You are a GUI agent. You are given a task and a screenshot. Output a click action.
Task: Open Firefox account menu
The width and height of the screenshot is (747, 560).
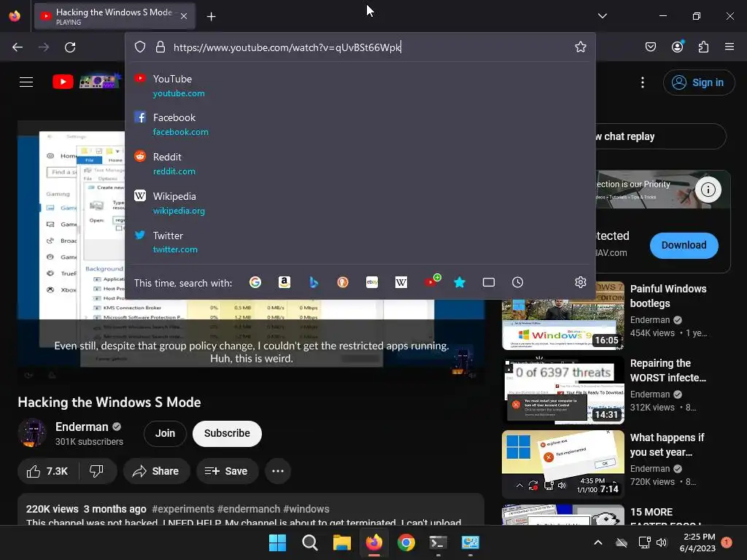(678, 46)
